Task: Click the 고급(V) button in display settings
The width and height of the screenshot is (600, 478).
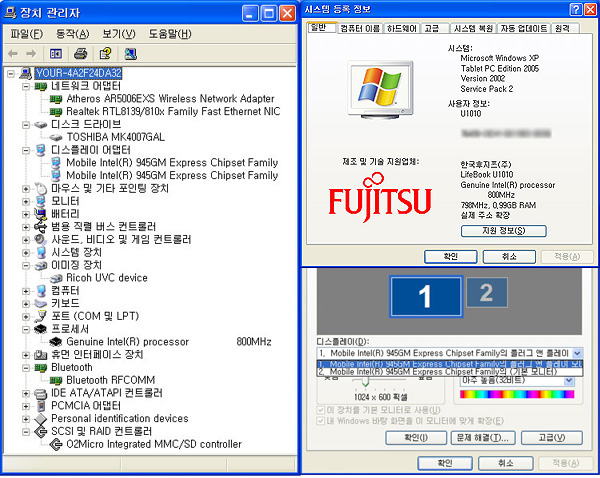Action: tap(552, 437)
